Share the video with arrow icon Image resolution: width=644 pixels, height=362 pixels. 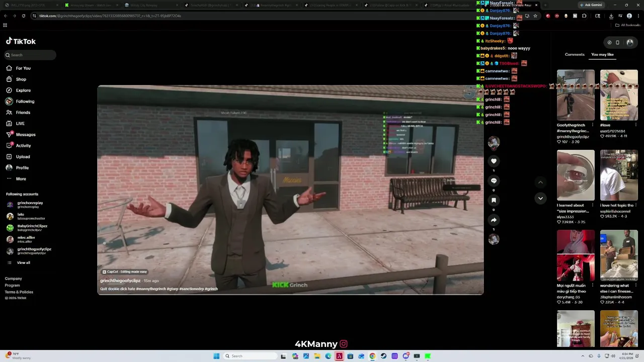pyautogui.click(x=494, y=220)
